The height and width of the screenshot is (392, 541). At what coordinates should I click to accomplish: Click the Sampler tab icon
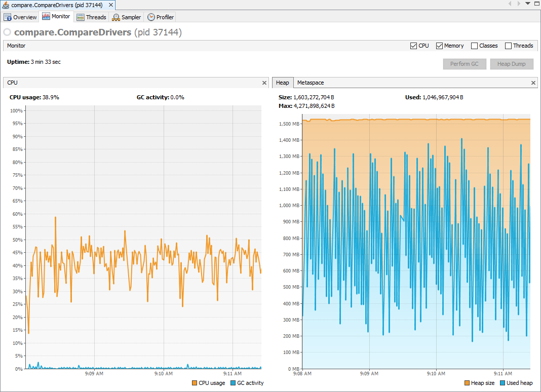[116, 17]
